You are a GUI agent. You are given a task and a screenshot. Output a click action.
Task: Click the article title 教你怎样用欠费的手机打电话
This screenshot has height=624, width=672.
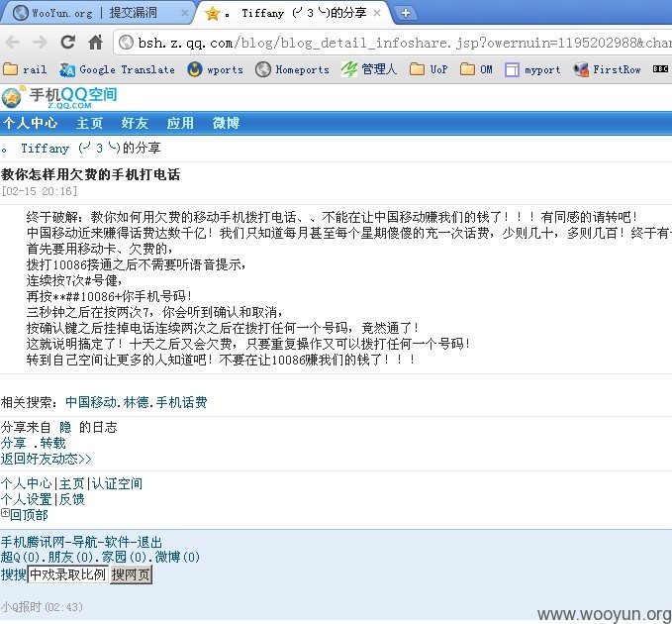(90, 174)
